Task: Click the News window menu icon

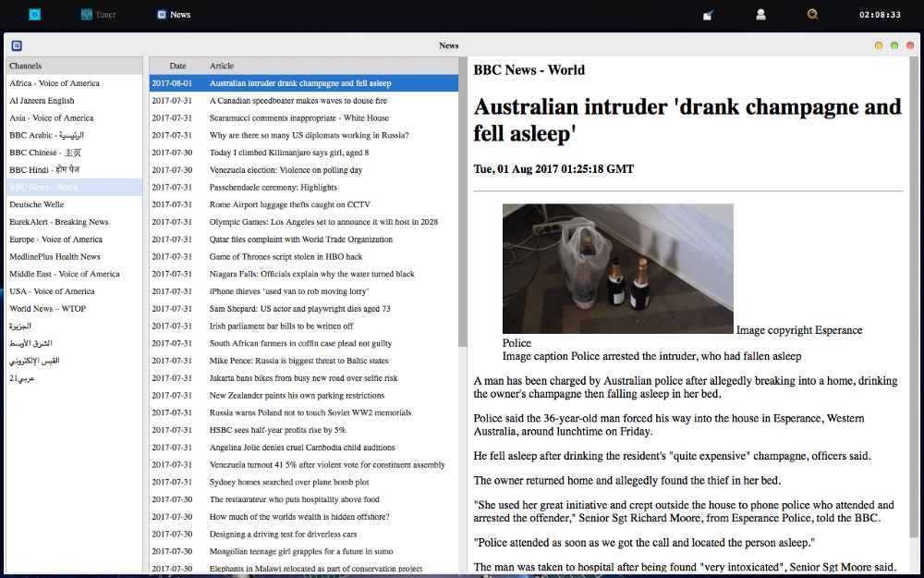Action: [17, 45]
